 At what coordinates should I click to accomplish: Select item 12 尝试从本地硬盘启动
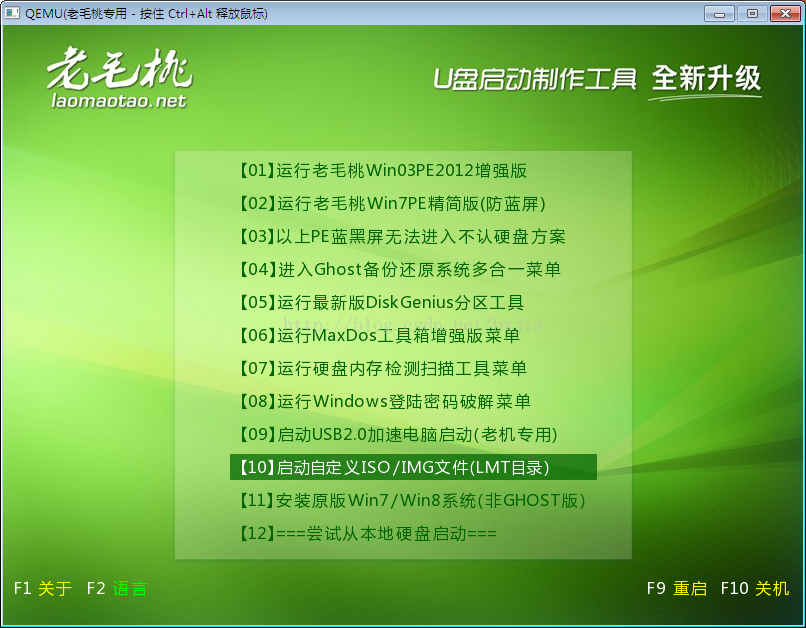click(368, 533)
